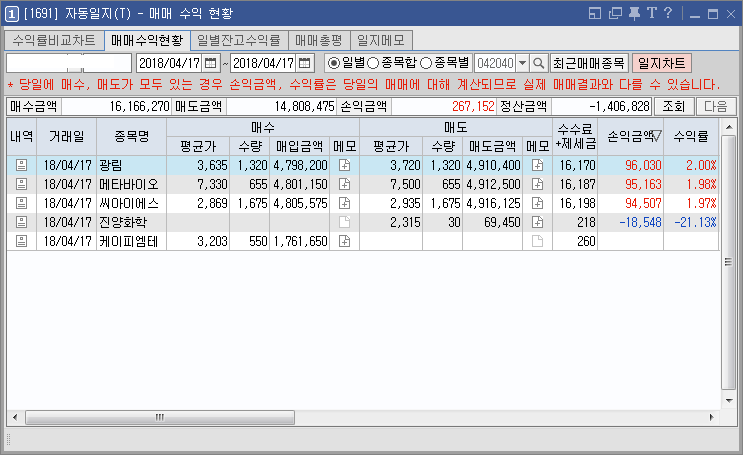Image resolution: width=743 pixels, height=455 pixels.
Task: Select the 씨아이에스 stock name cell
Action: [x=131, y=203]
